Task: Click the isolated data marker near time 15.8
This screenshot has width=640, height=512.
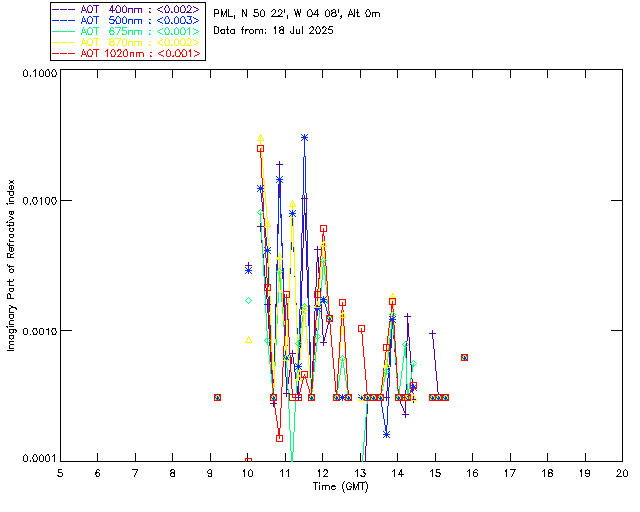Action: [464, 357]
